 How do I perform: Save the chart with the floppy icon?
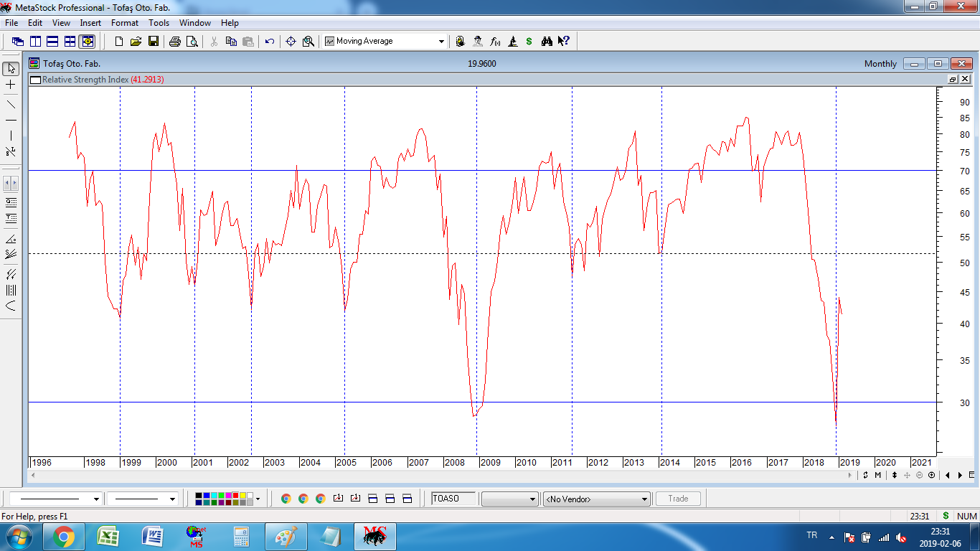click(x=154, y=42)
